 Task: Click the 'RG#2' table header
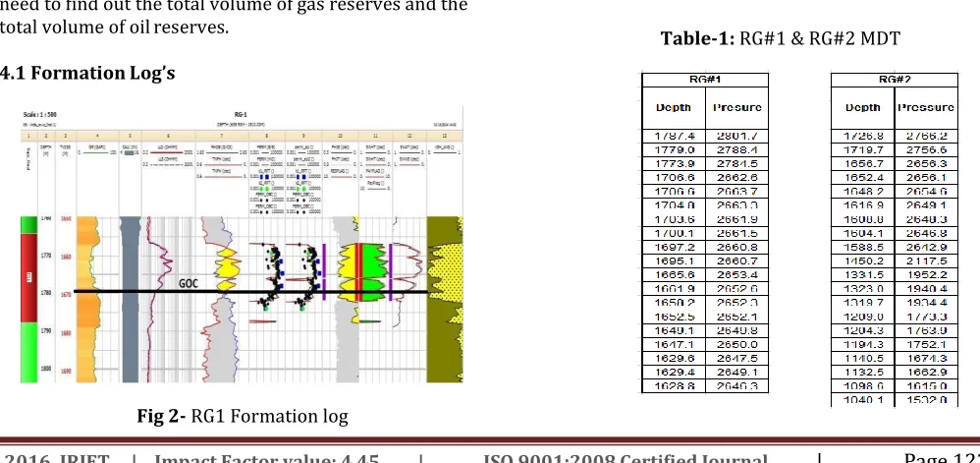click(895, 80)
